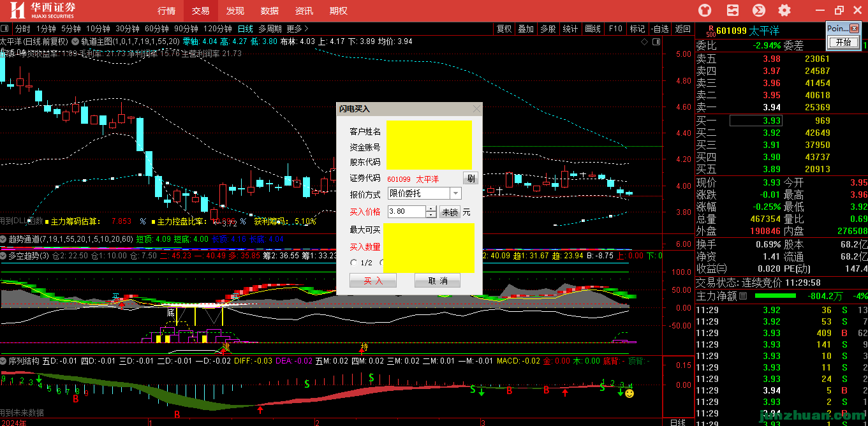Open the 多周期 multi-period view
Image resolution: width=868 pixels, height=426 pixels.
270,29
